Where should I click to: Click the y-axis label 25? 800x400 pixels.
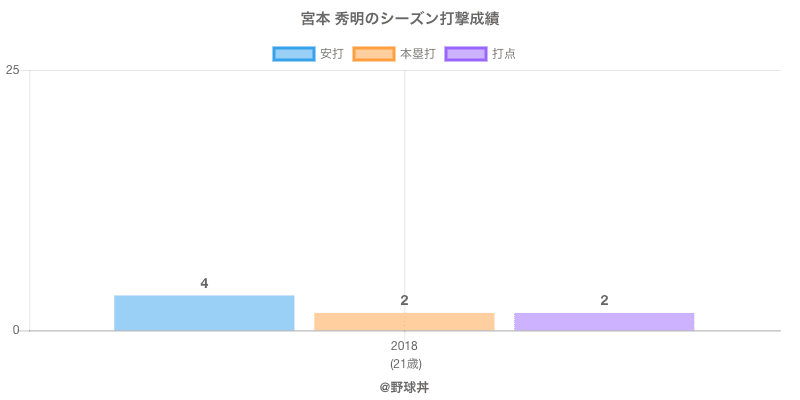[12, 70]
